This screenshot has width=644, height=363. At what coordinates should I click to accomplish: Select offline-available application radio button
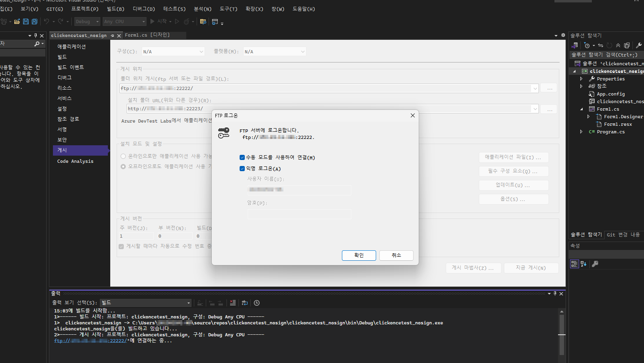click(x=123, y=166)
